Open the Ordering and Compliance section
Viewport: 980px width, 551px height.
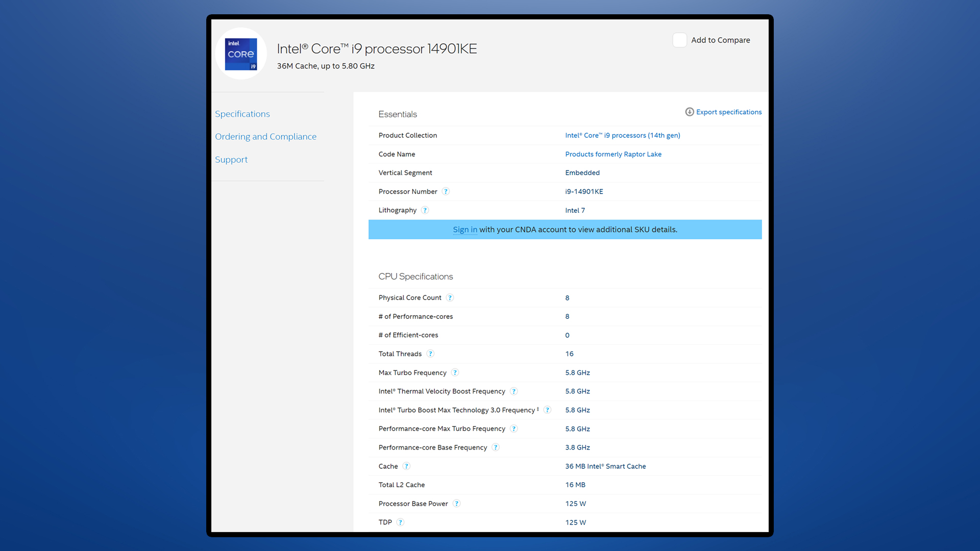point(265,136)
